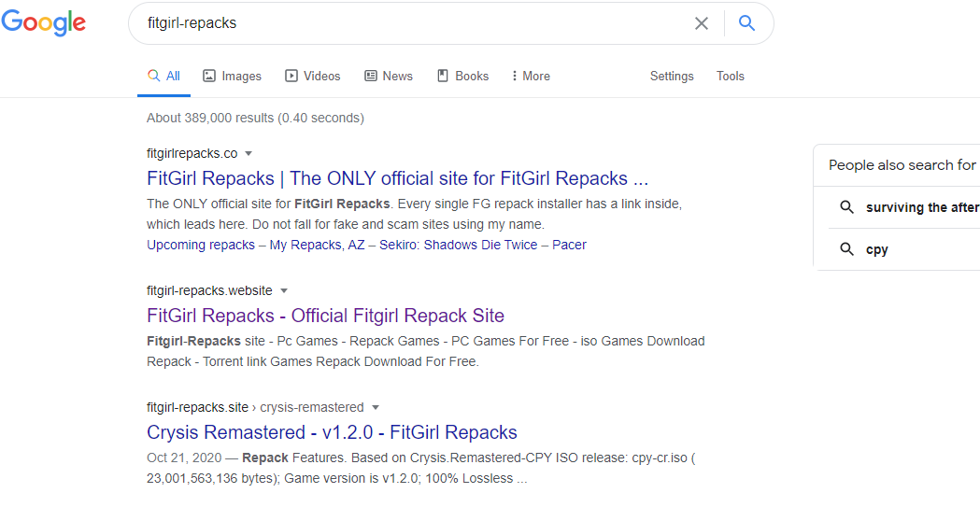The image size is (980, 507).
Task: Open the Images results tab
Action: click(x=233, y=77)
